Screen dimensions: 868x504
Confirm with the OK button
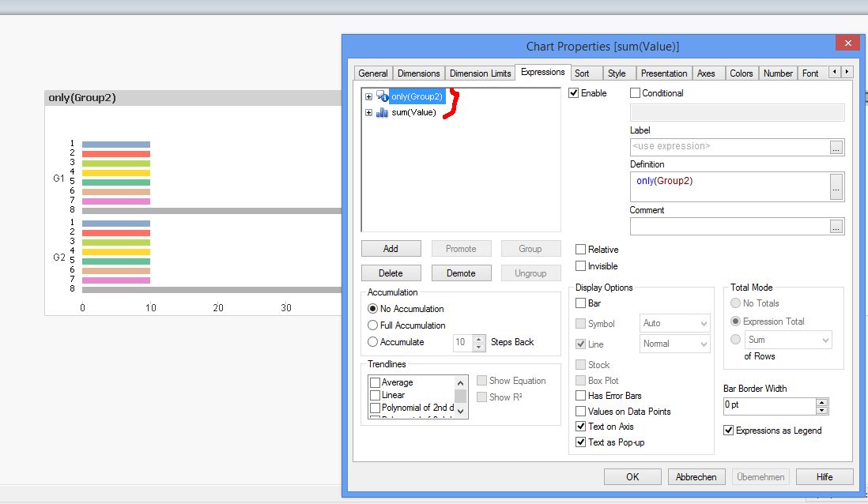(632, 477)
